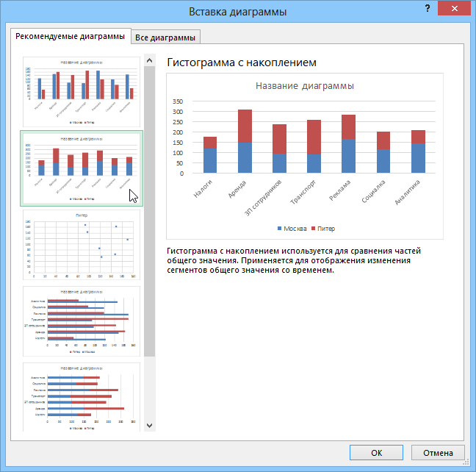Click the '350' value axis label
Viewport: 476px width, 472px height.
[x=178, y=101]
